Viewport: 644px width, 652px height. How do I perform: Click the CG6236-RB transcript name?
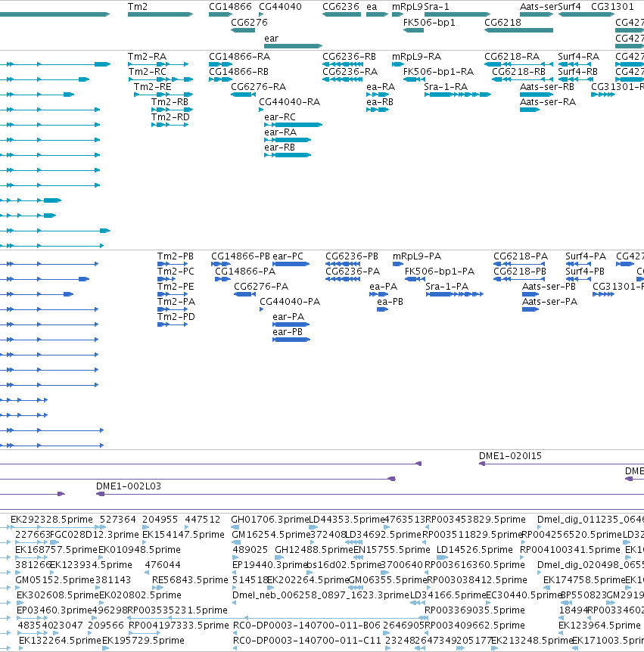click(x=349, y=57)
